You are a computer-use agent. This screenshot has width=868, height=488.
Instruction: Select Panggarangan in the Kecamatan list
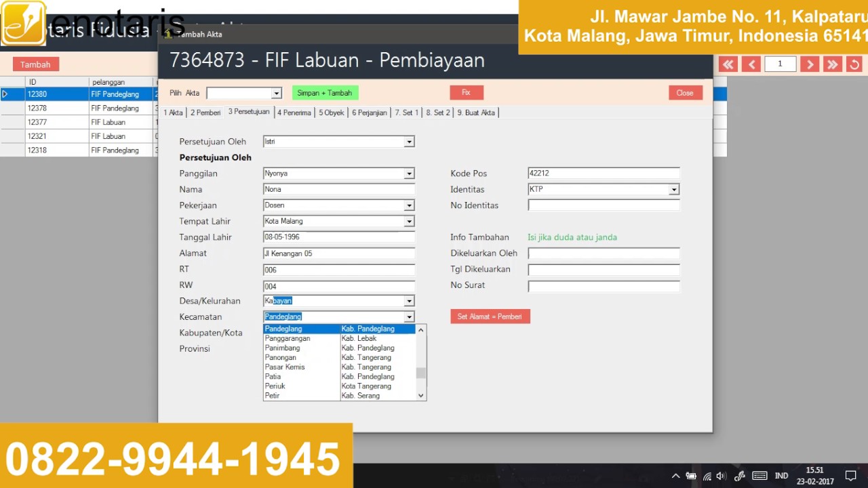pos(340,338)
